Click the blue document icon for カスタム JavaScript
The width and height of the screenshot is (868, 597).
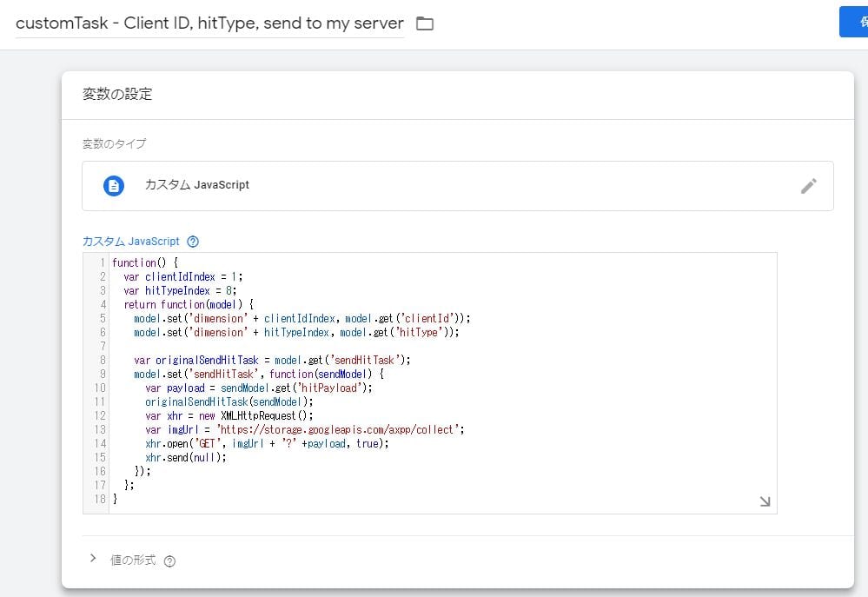(x=114, y=186)
